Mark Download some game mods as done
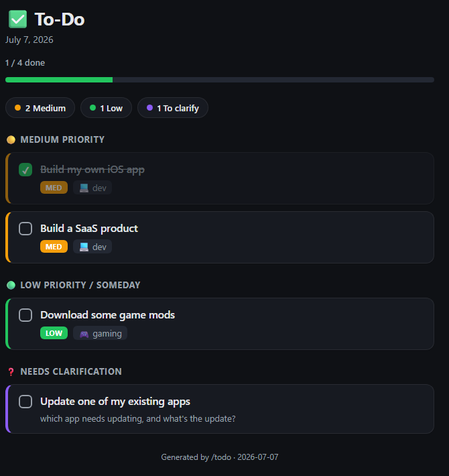 coord(25,315)
